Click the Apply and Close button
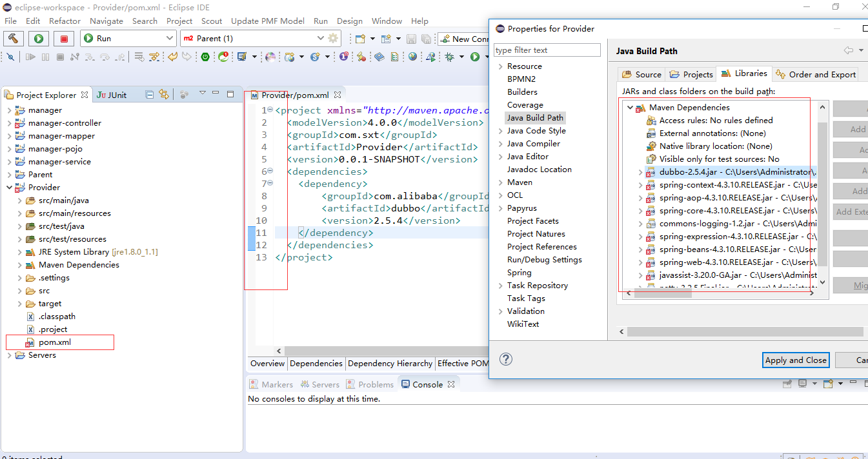 [x=796, y=360]
